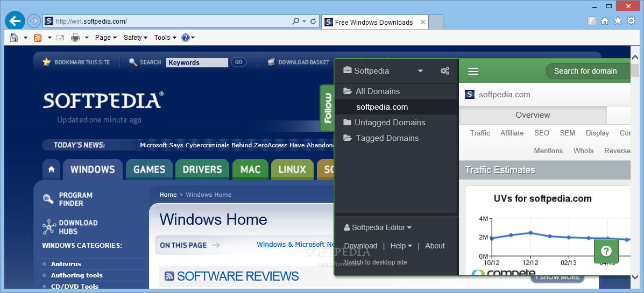Open the Softpedia Editor user dropdown
Screen dimensions: 644x293
pyautogui.click(x=378, y=227)
